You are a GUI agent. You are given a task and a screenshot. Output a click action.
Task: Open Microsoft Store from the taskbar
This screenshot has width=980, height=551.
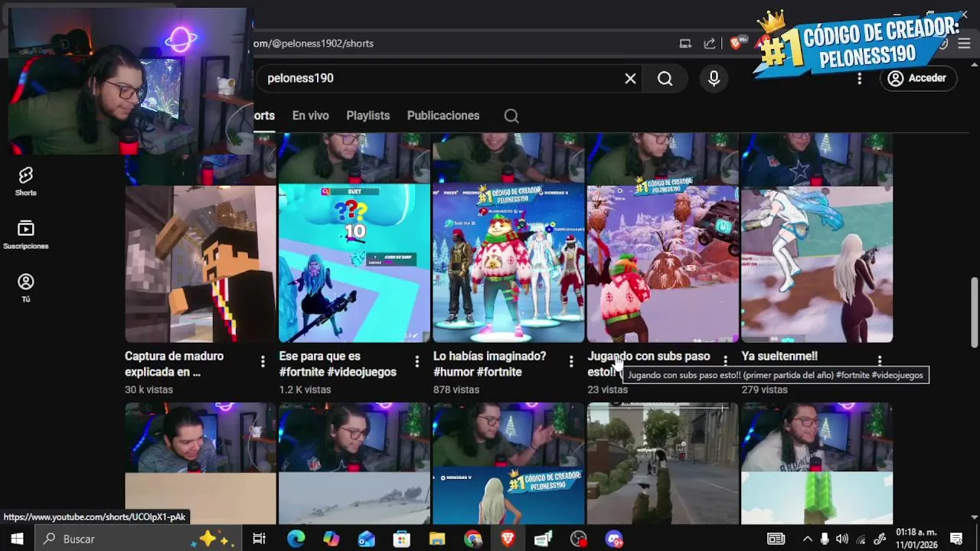[402, 539]
